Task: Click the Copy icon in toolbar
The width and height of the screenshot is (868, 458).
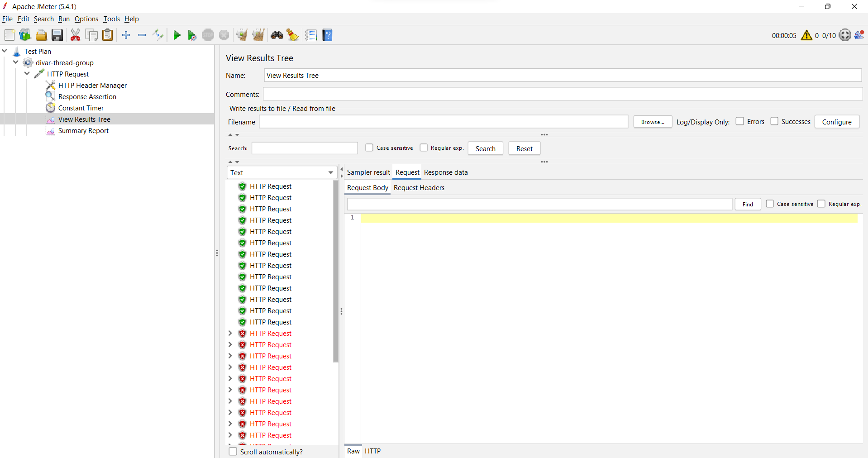Action: [x=91, y=35]
